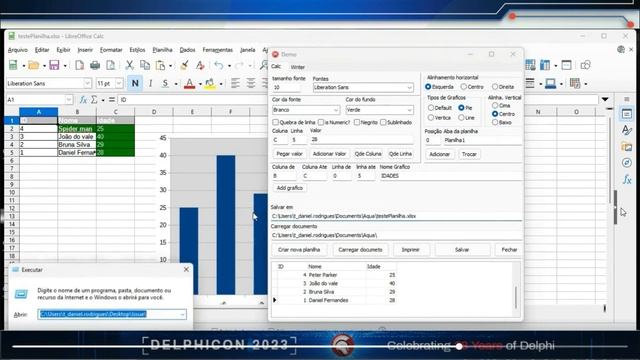Switch to the Writer tab in Demo
The height and width of the screenshot is (360, 640).
(x=298, y=67)
